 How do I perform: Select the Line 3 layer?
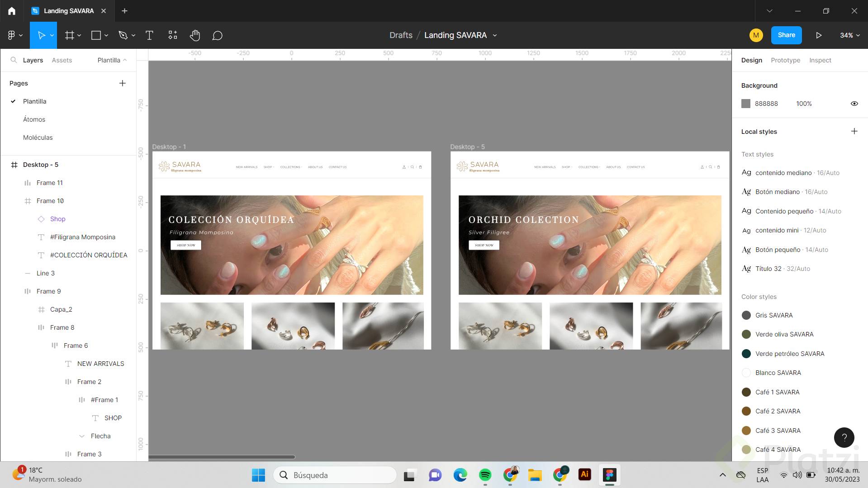[x=46, y=273]
